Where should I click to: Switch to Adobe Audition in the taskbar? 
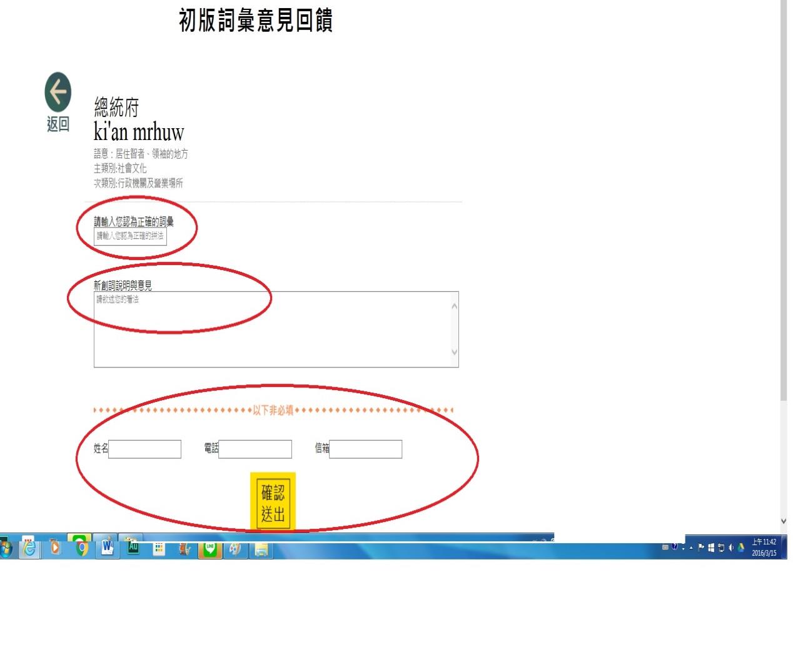(x=133, y=547)
